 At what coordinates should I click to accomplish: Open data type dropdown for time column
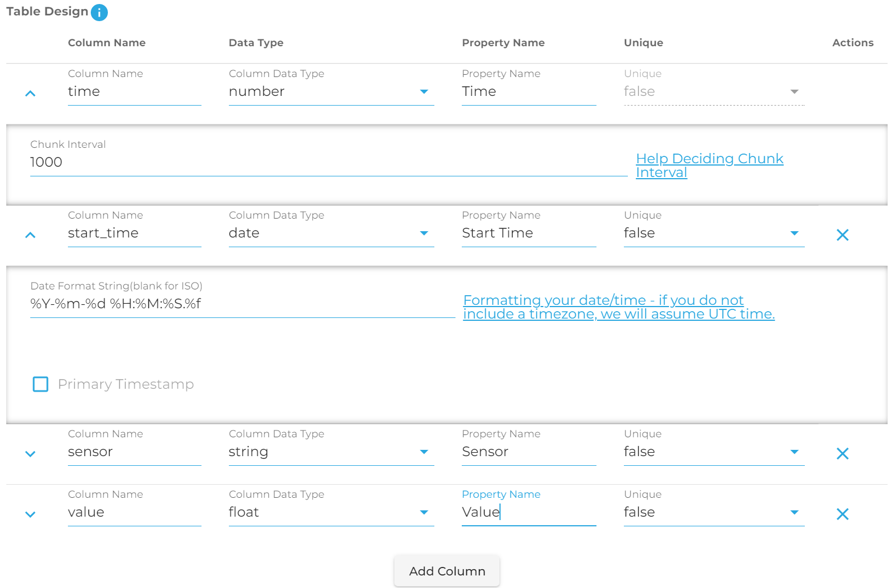point(331,92)
